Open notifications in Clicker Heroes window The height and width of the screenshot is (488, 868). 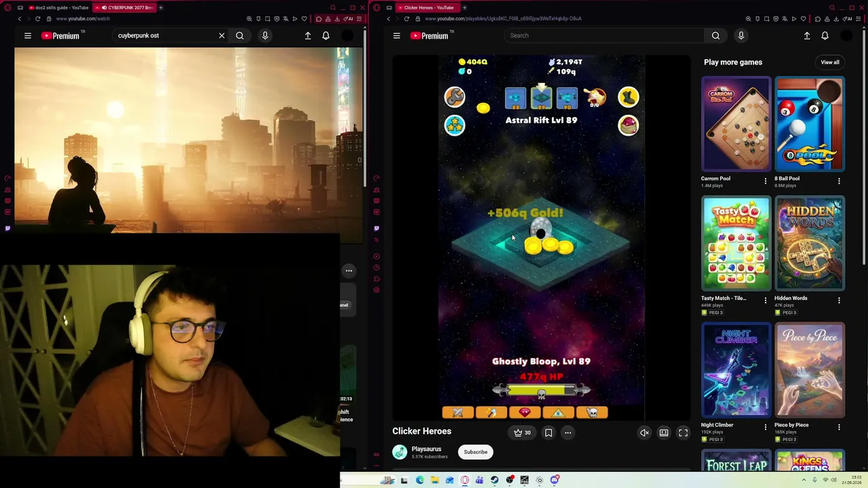coord(825,36)
